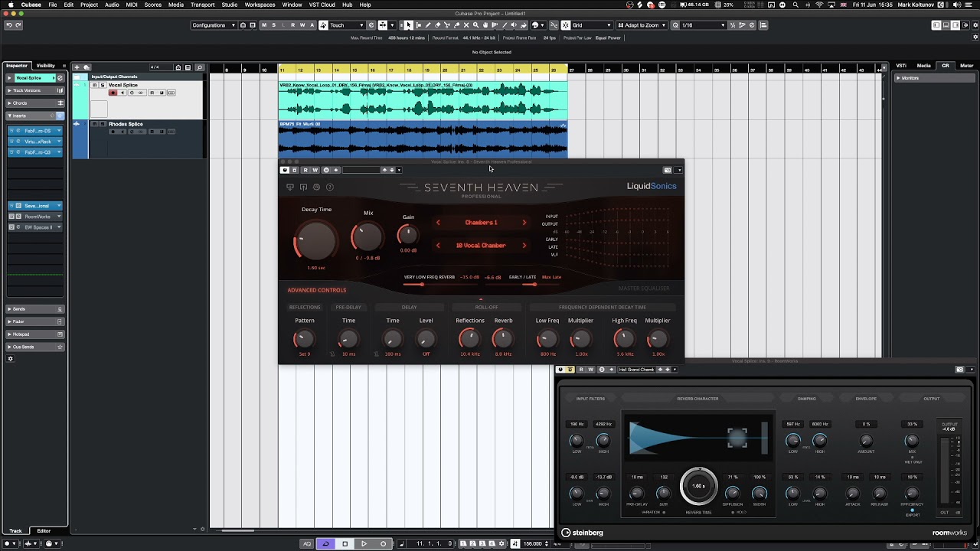Start playback with the transport Play button
Viewport: 980px width, 551px height.
364,543
